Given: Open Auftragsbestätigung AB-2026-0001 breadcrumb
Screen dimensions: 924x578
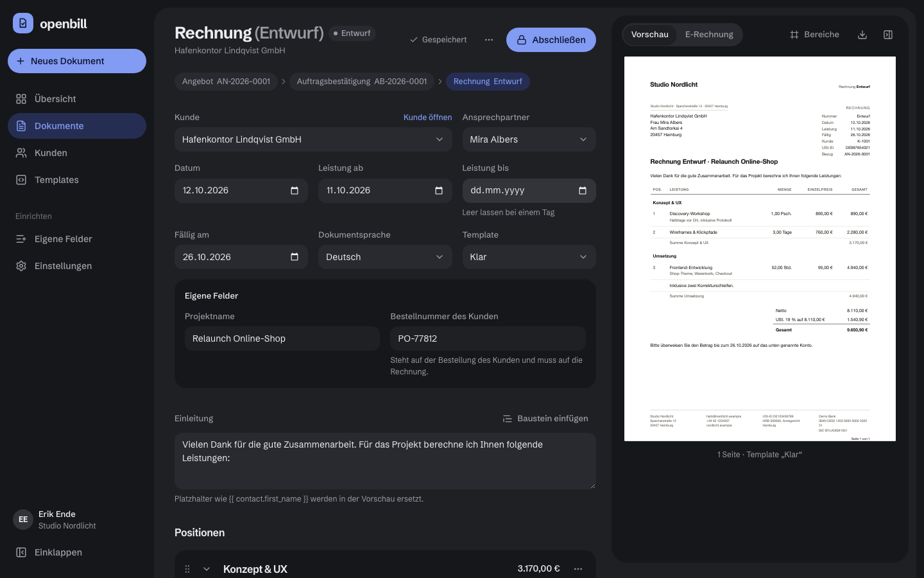Looking at the screenshot, I should pos(362,82).
